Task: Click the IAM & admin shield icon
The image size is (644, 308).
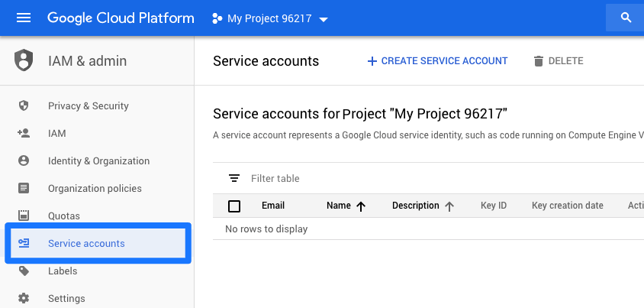Action: pos(24,61)
